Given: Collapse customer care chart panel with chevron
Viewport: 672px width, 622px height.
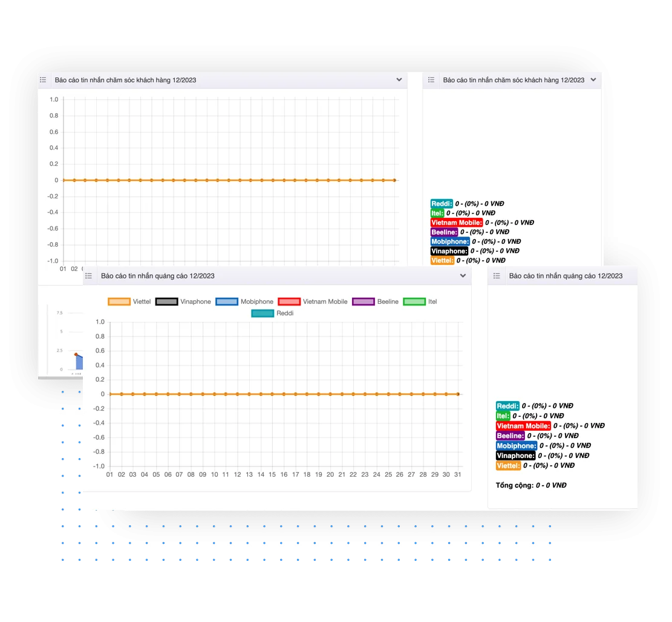Looking at the screenshot, I should (x=399, y=80).
